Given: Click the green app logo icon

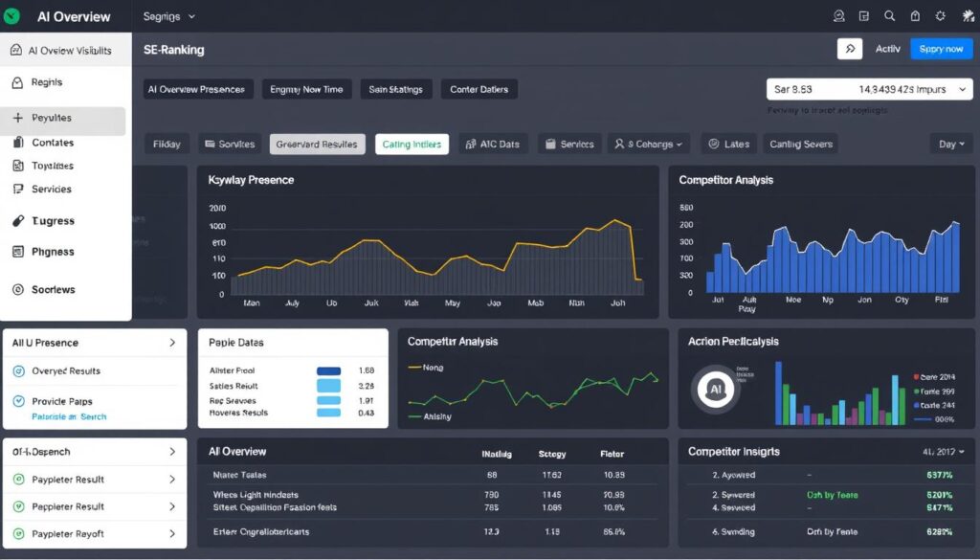Looking at the screenshot, I should (11, 16).
